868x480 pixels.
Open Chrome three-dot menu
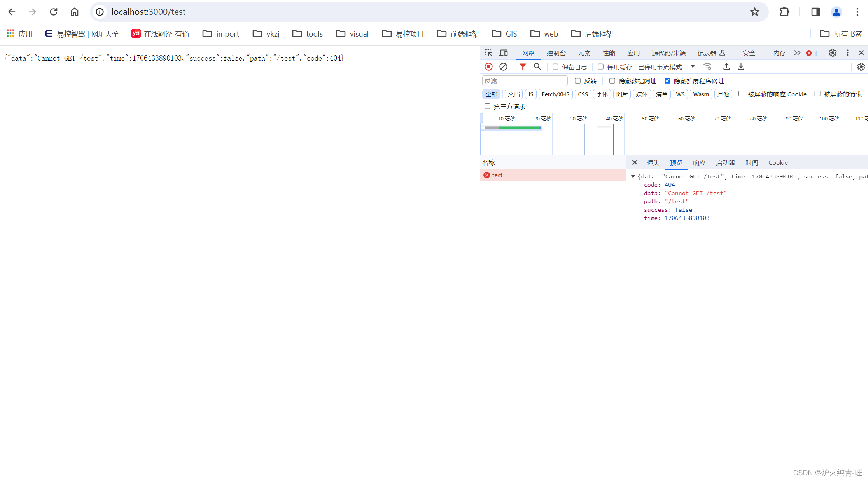pyautogui.click(x=857, y=12)
